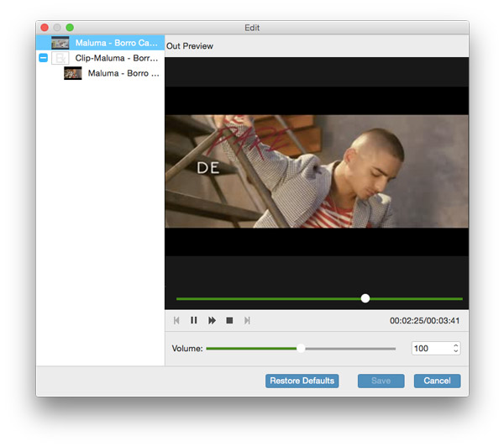504x447 pixels.
Task: Click the video preview frame
Action: (x=317, y=171)
